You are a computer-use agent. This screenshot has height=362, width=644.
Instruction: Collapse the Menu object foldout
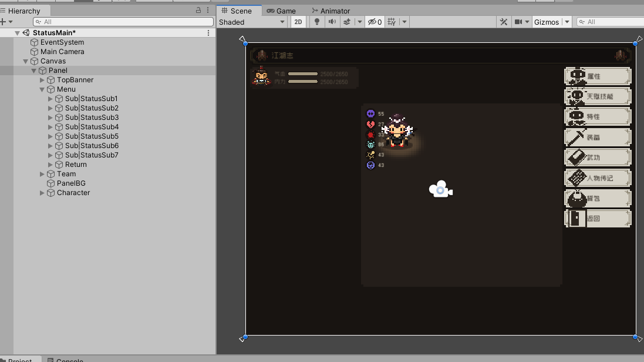42,89
